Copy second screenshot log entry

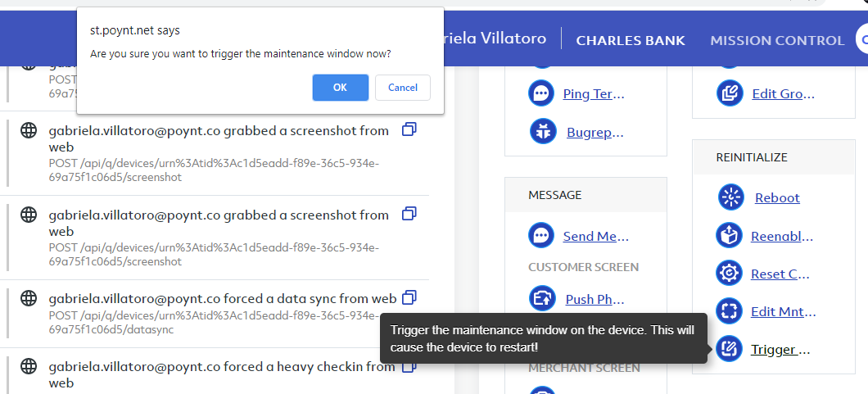(409, 214)
